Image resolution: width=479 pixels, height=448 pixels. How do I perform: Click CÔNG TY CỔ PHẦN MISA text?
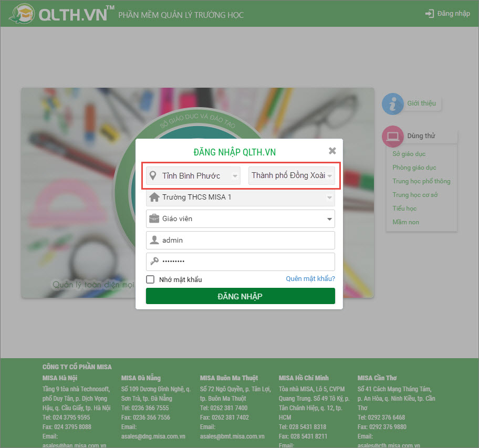point(77,367)
